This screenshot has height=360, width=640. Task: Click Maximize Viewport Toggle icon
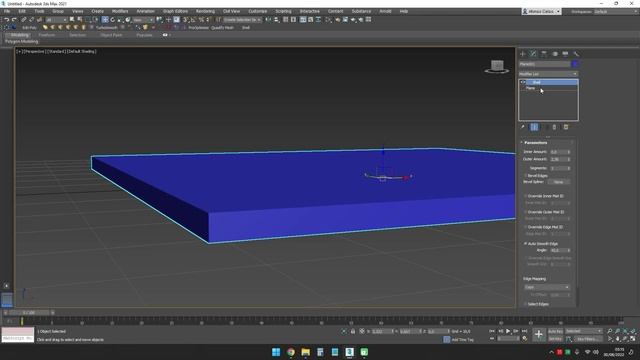click(633, 338)
